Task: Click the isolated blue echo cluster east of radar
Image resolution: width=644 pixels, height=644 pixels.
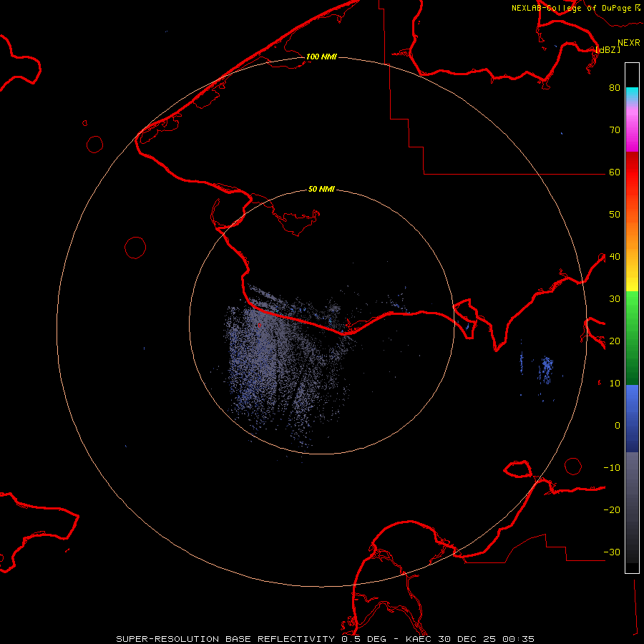Action: [x=546, y=370]
